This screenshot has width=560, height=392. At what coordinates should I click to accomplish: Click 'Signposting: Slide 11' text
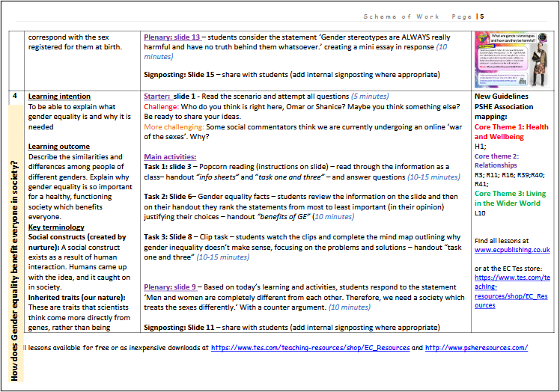[179, 328]
